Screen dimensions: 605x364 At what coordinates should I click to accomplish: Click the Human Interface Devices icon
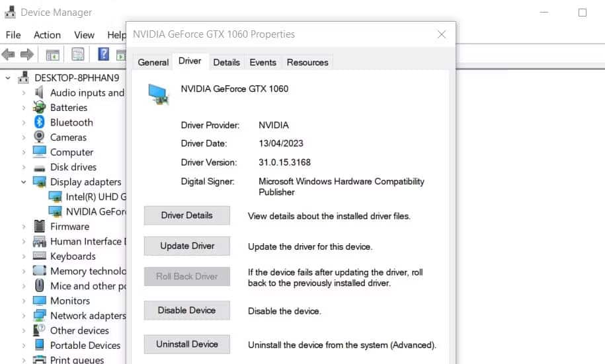(40, 241)
